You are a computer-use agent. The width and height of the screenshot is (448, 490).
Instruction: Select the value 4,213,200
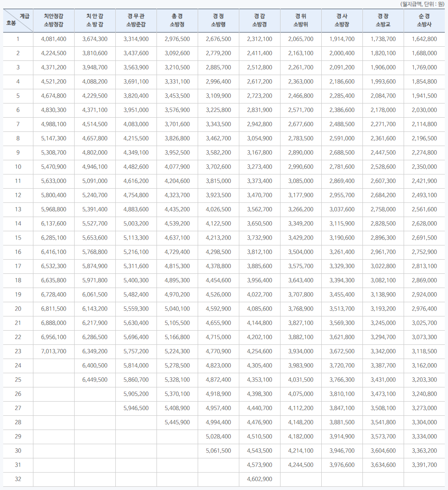coord(219,238)
